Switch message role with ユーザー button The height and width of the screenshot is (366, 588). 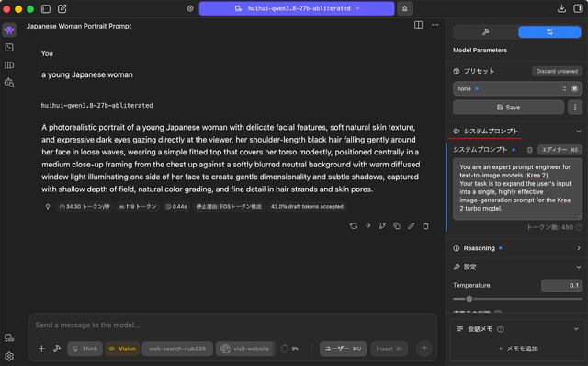(x=343, y=349)
